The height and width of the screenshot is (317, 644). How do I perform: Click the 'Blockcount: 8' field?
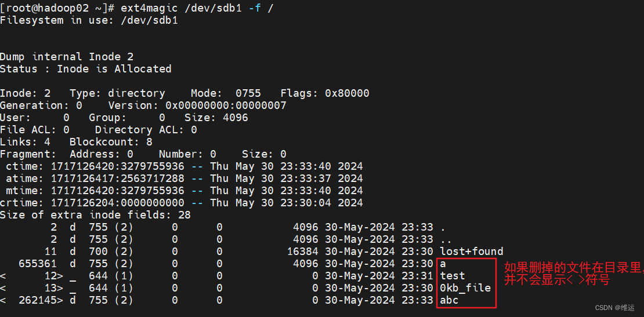[111, 142]
